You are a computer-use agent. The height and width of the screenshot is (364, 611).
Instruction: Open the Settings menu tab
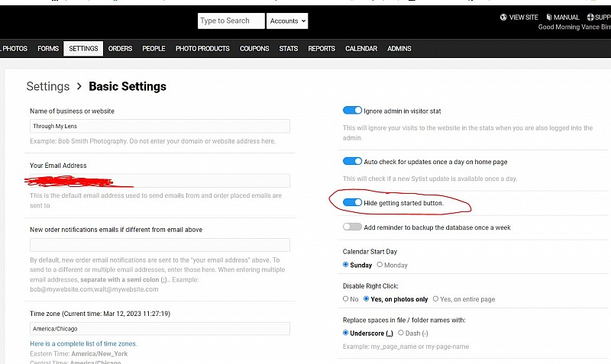(83, 49)
